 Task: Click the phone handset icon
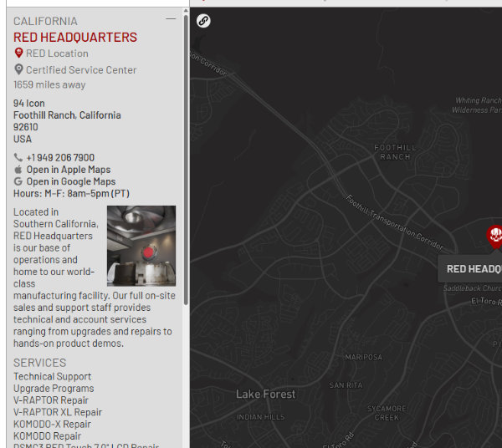tap(18, 157)
